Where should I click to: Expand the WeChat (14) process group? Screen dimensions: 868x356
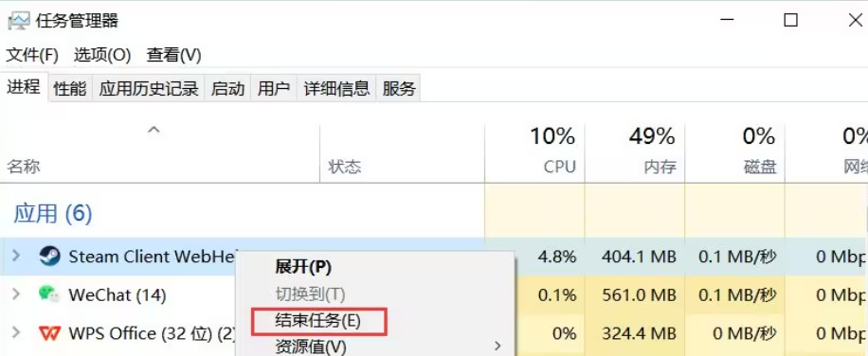click(17, 294)
